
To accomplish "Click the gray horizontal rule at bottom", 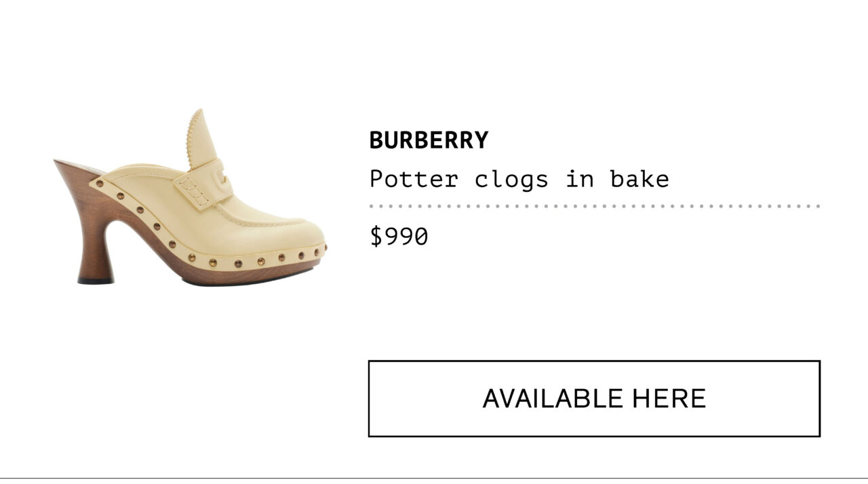I will [x=434, y=478].
